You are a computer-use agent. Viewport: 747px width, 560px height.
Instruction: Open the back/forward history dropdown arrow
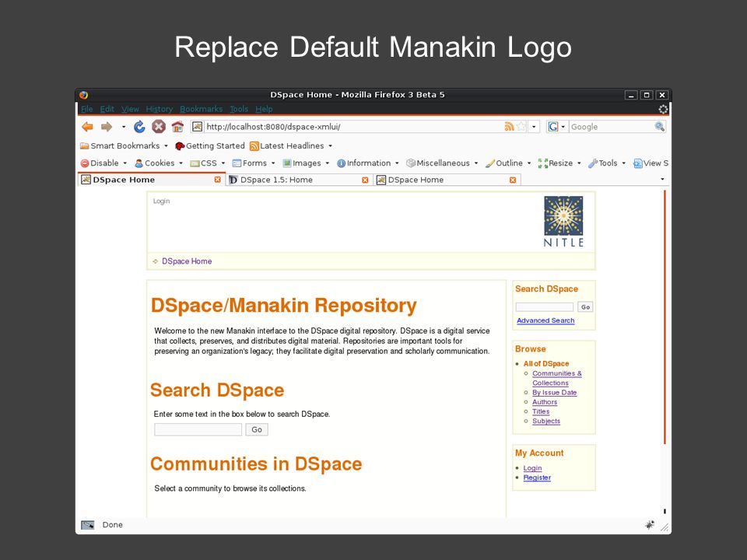[124, 127]
